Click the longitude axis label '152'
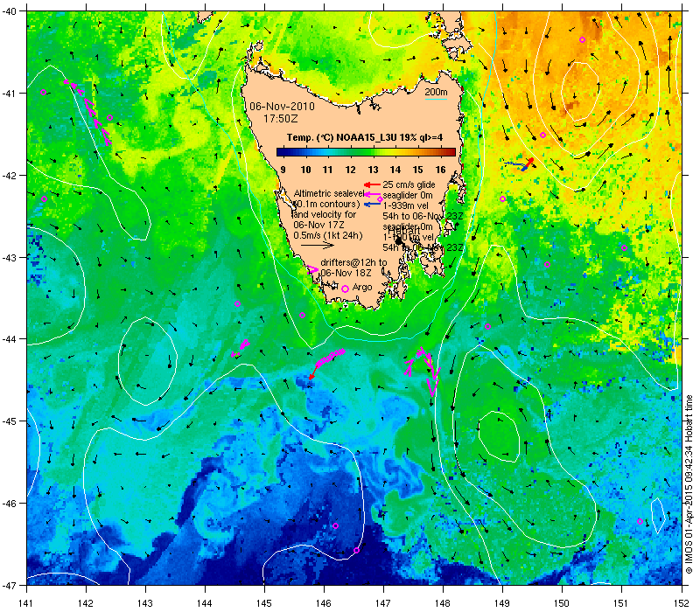 click(x=682, y=603)
